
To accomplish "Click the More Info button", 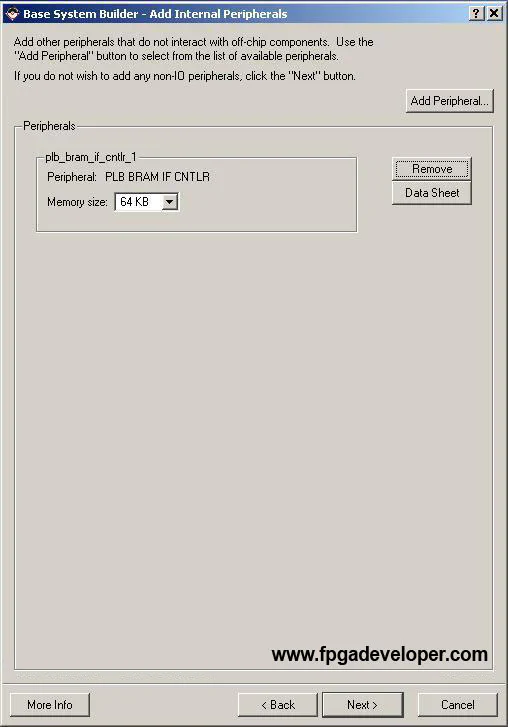I will (x=50, y=705).
